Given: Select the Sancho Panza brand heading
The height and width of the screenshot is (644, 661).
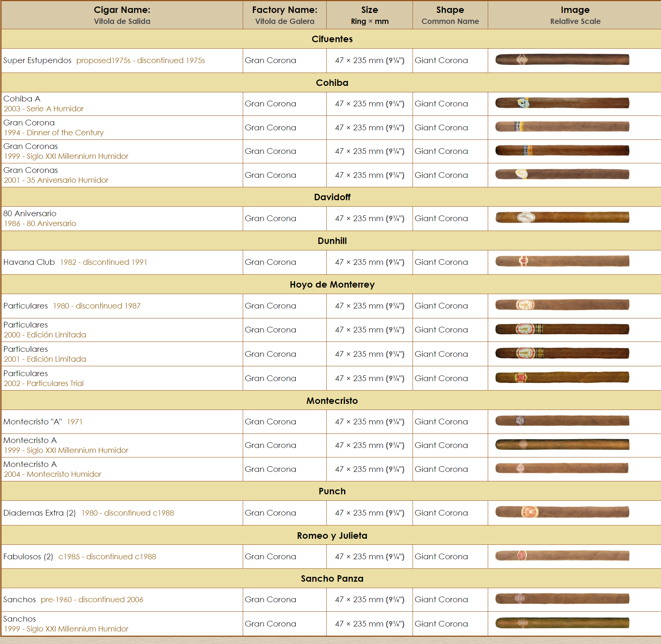Looking at the screenshot, I should [x=332, y=579].
